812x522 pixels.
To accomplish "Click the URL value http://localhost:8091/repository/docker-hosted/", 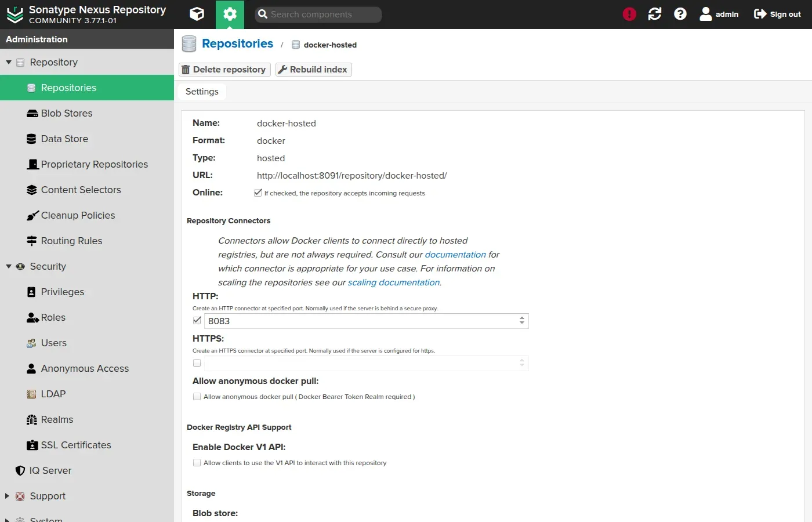I will [351, 175].
